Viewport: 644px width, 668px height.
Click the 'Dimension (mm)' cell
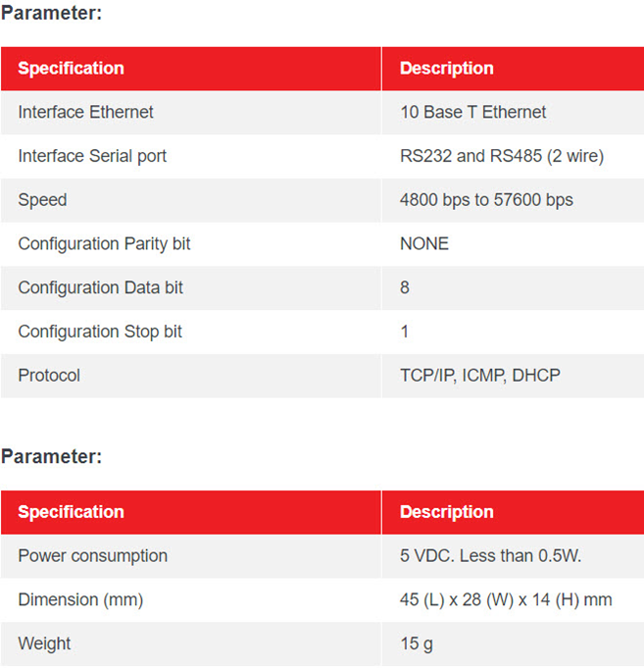click(x=80, y=599)
